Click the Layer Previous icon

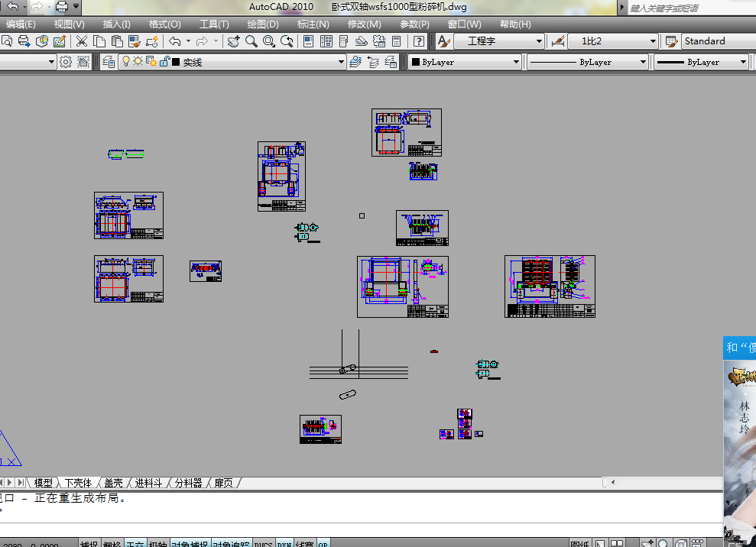point(373,62)
